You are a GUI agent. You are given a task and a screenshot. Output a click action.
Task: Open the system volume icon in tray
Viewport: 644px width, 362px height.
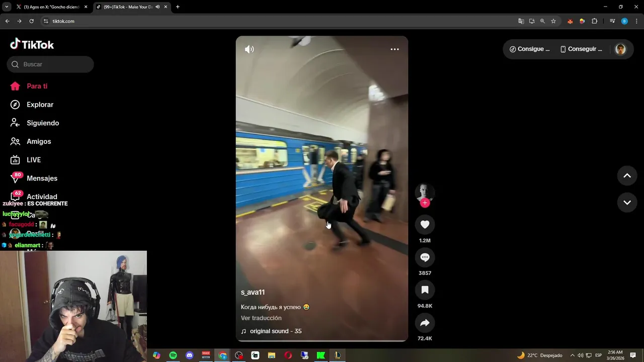(581, 355)
